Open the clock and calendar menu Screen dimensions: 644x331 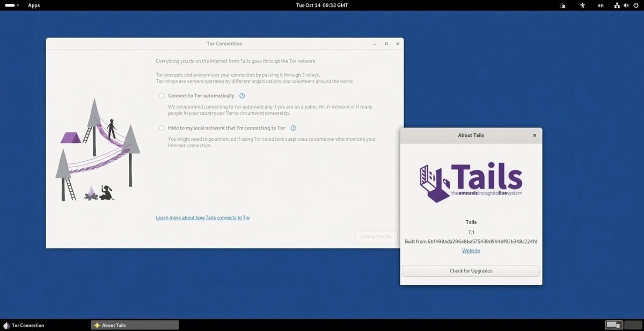tap(322, 5)
